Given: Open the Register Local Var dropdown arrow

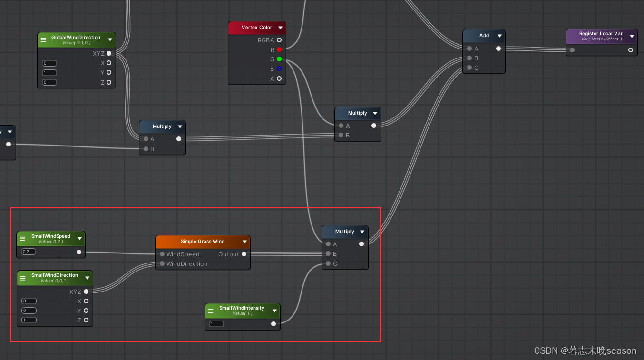Looking at the screenshot, I should click(632, 36).
